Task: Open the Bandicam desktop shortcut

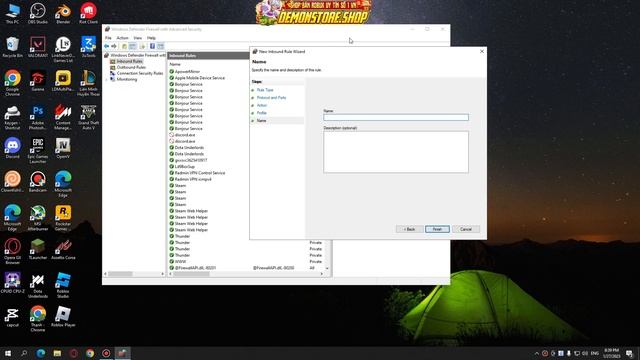Action: point(38,182)
